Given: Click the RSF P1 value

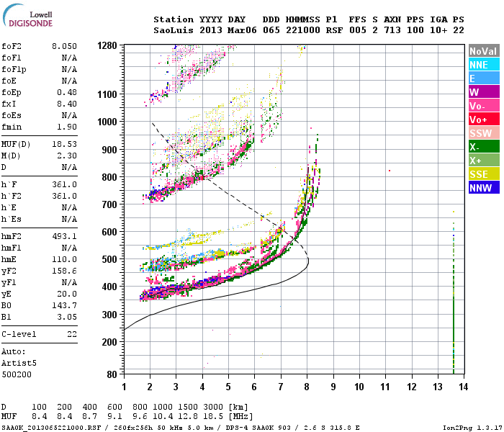Looking at the screenshot, I should (x=334, y=30).
